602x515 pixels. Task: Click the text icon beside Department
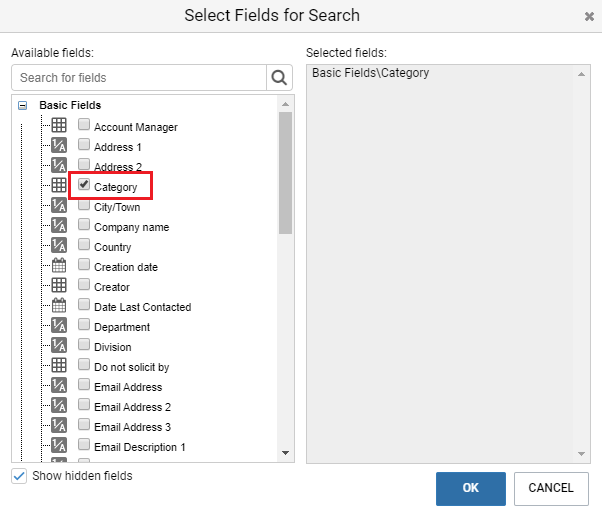tap(59, 325)
